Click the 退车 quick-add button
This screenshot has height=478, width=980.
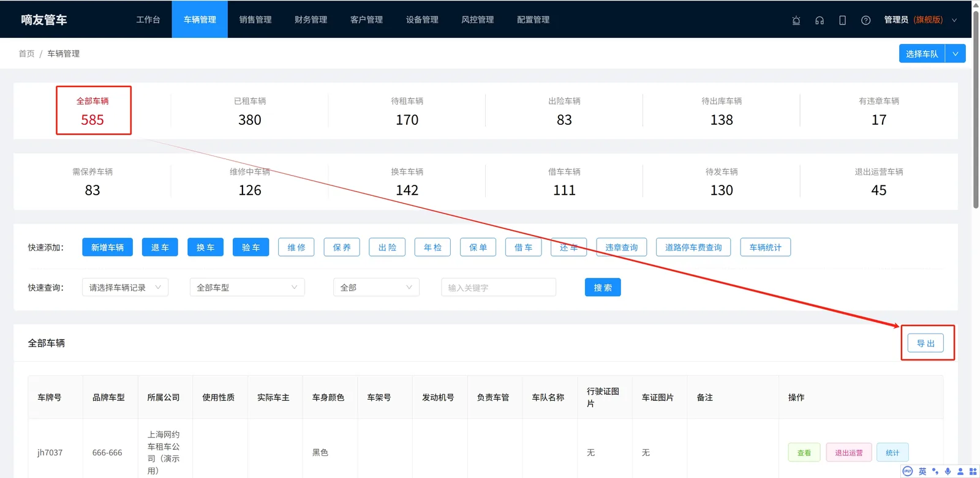pyautogui.click(x=160, y=247)
